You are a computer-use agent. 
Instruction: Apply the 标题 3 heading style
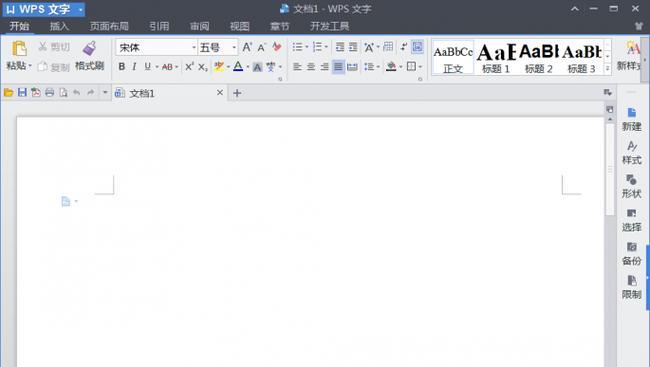click(582, 58)
